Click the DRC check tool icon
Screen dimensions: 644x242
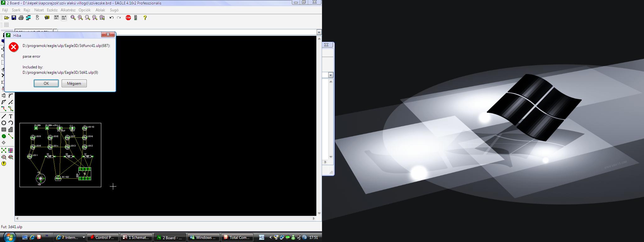coord(11,157)
